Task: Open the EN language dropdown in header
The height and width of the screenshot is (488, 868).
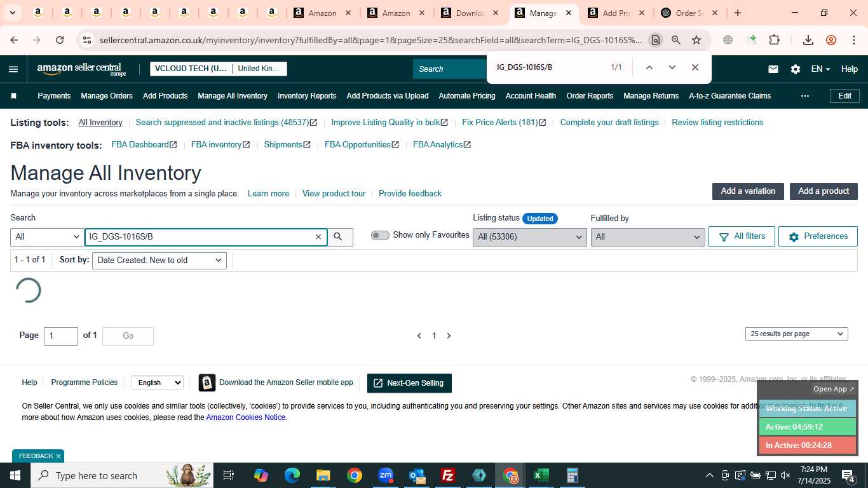Action: (820, 69)
